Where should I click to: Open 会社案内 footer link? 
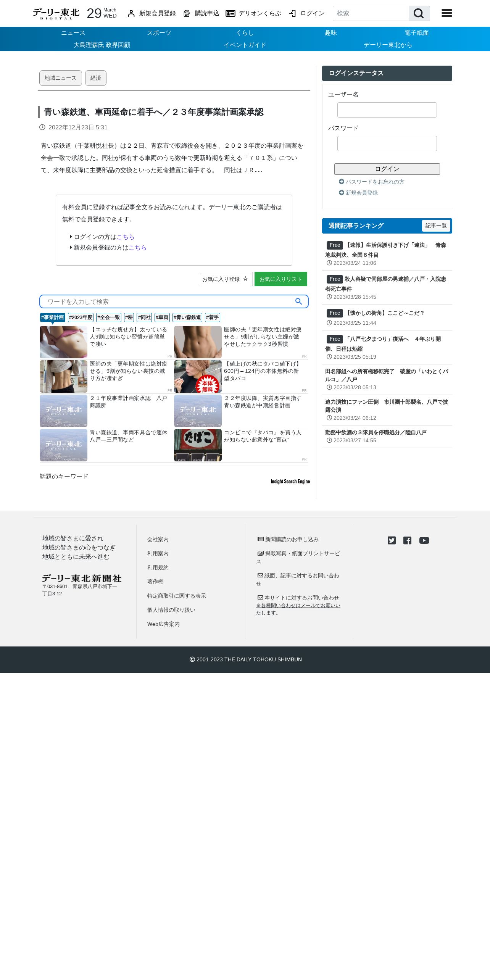(x=158, y=539)
